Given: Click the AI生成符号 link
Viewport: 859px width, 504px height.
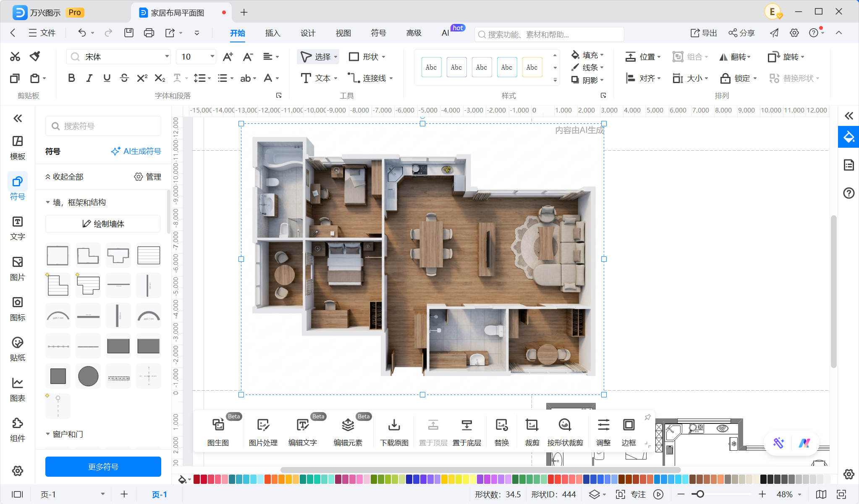Looking at the screenshot, I should pyautogui.click(x=136, y=151).
